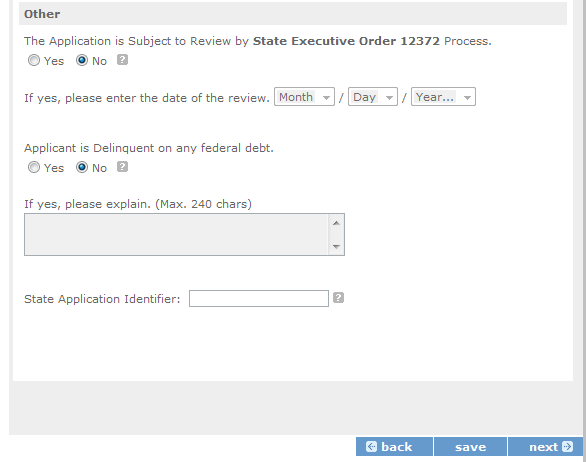586x462 pixels.
Task: Click help icon beside State Application Identifier
Action: [338, 298]
